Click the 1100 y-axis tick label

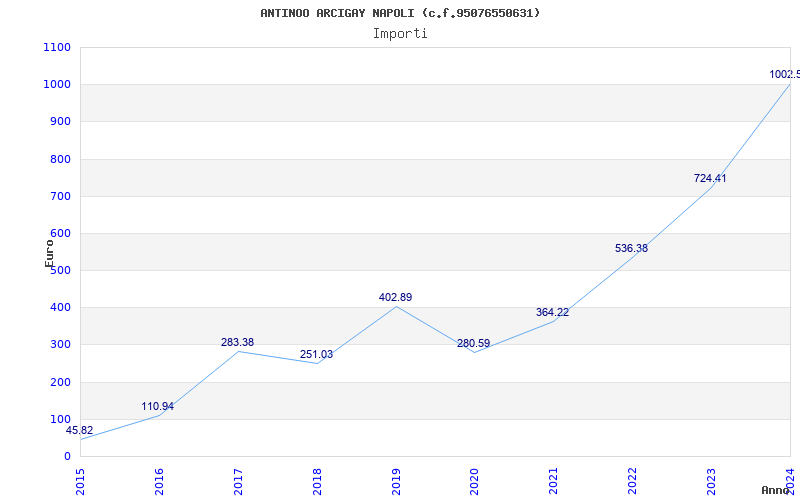[x=57, y=47]
